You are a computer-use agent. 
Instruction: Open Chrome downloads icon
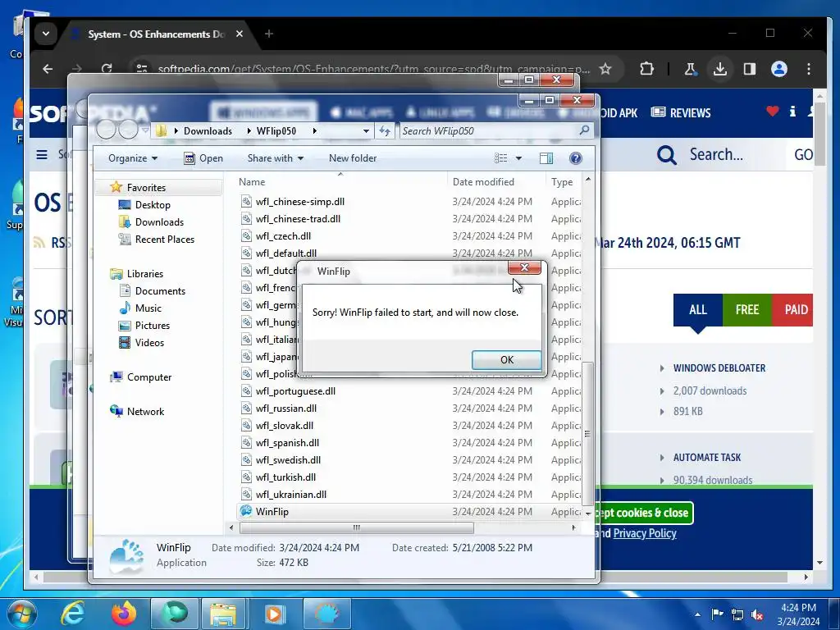click(720, 69)
